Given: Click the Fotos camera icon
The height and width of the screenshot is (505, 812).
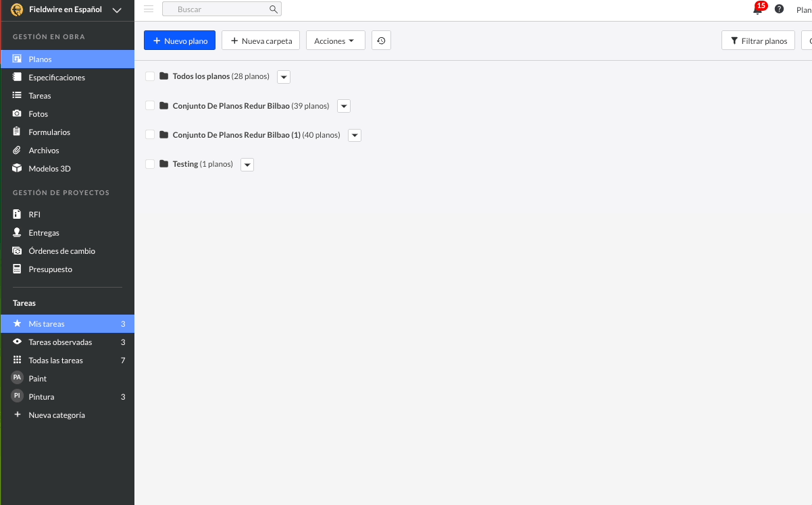Looking at the screenshot, I should [x=17, y=113].
